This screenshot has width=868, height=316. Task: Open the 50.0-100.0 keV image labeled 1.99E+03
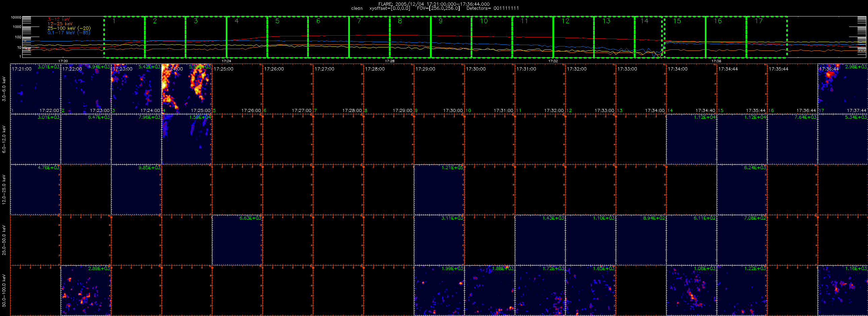[439, 290]
